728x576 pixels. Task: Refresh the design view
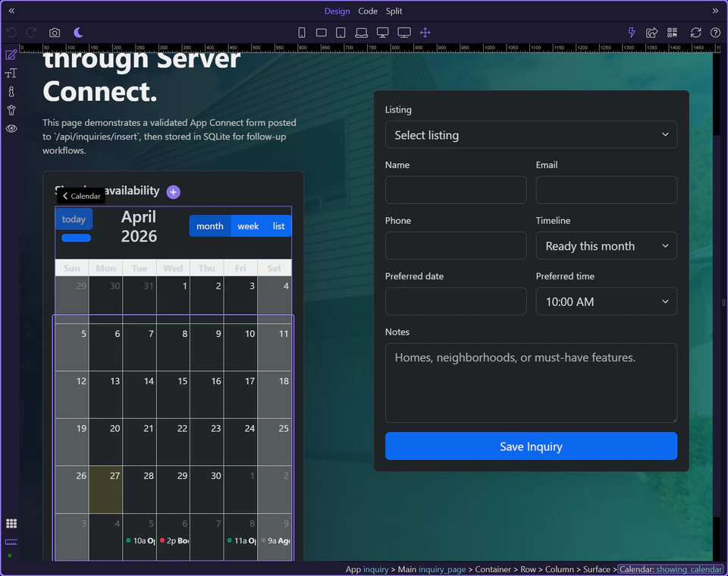pyautogui.click(x=695, y=33)
